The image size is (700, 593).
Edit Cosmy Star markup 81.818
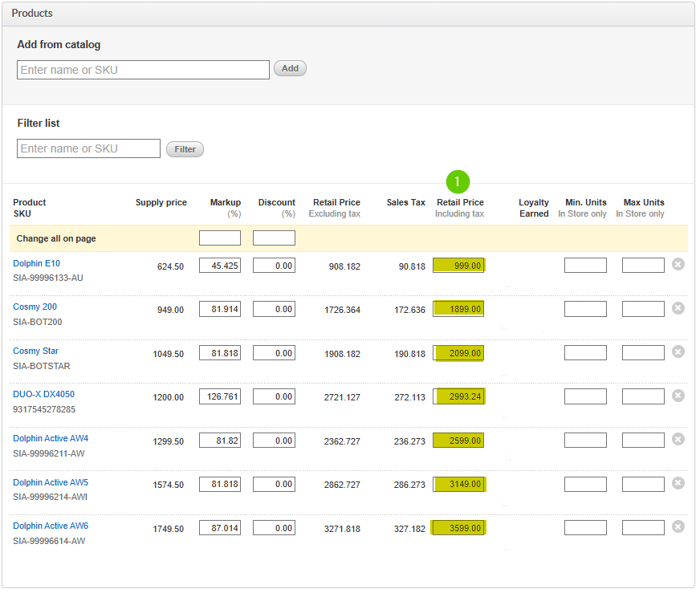pyautogui.click(x=220, y=353)
